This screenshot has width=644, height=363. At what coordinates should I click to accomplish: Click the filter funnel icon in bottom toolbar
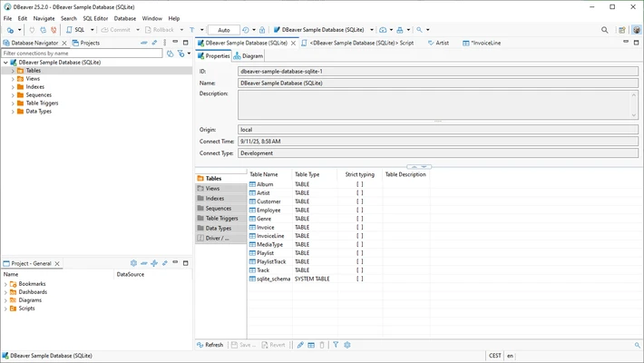[336, 345]
